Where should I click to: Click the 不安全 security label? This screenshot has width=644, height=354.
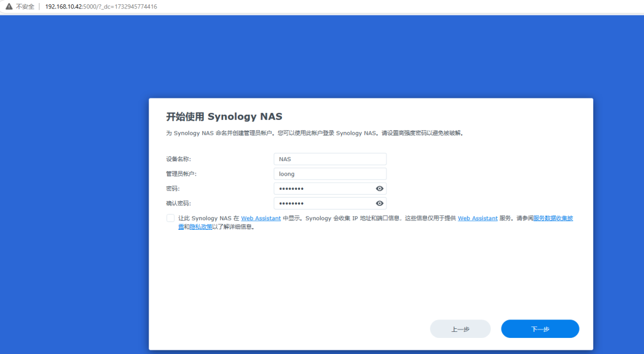pos(26,7)
